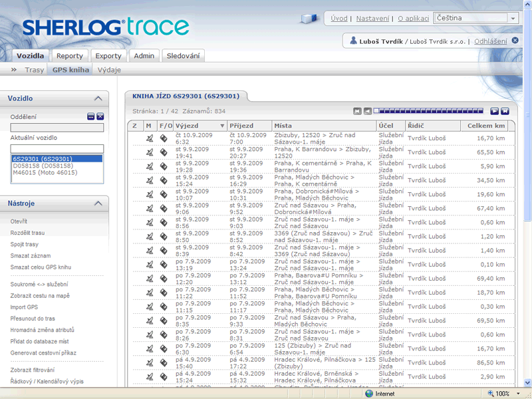Screen dimensions: 532x399
Task: Collapse the Nástroje panel
Action: (98, 203)
